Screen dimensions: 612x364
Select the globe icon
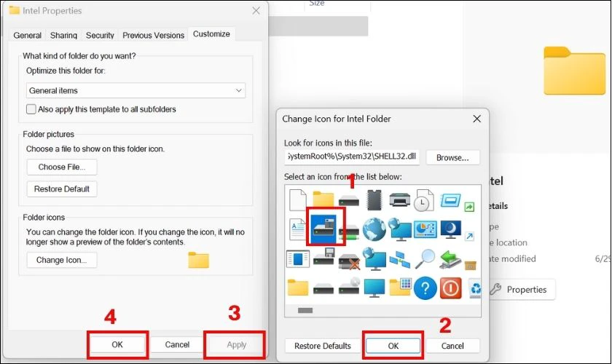coord(374,229)
